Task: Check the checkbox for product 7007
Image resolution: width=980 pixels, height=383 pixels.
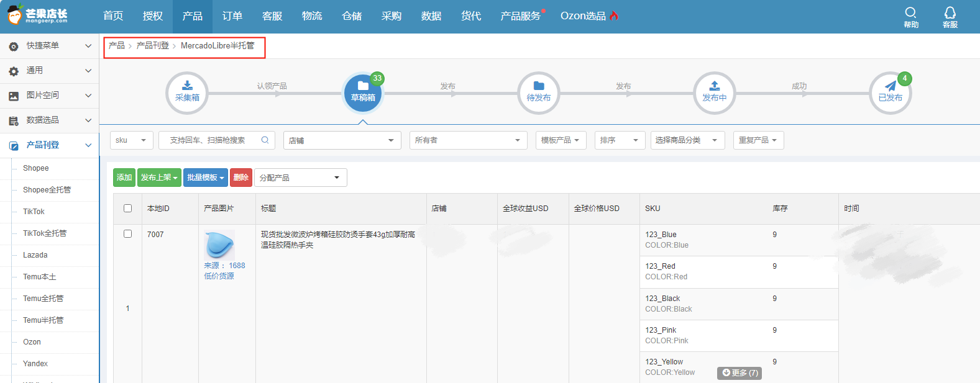Action: [x=128, y=234]
